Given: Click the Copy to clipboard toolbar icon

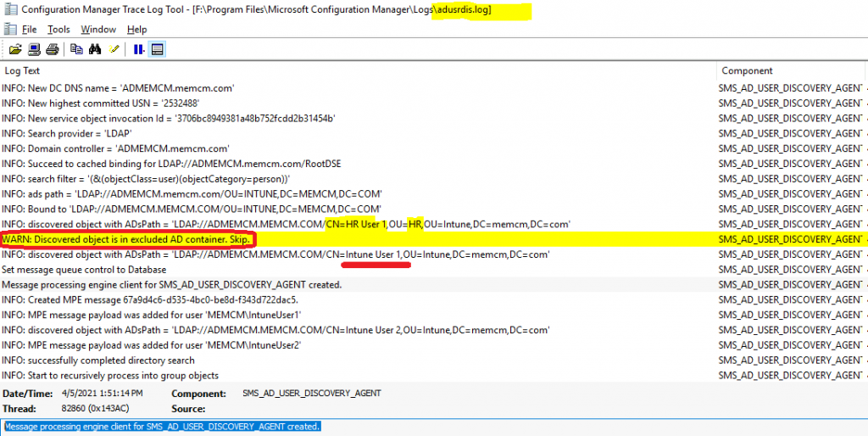Looking at the screenshot, I should [77, 49].
